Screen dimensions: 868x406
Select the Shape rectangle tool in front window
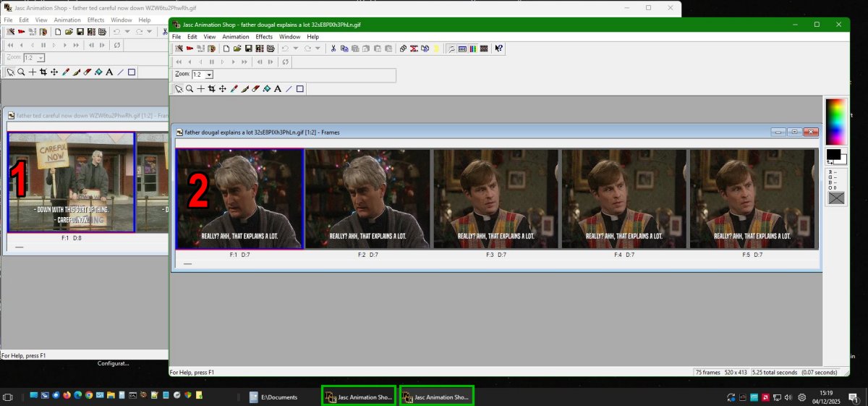point(299,89)
